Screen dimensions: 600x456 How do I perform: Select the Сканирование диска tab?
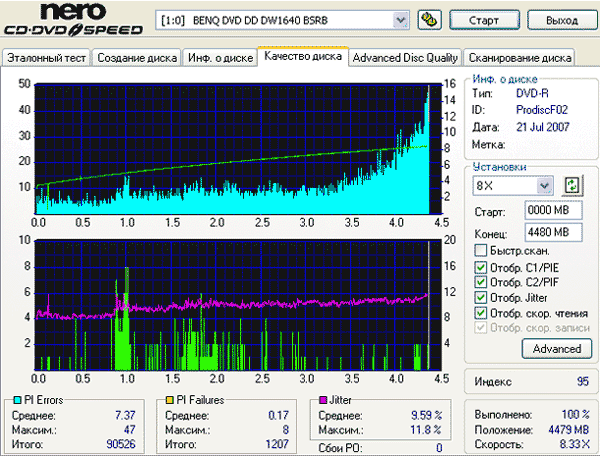coord(520,58)
